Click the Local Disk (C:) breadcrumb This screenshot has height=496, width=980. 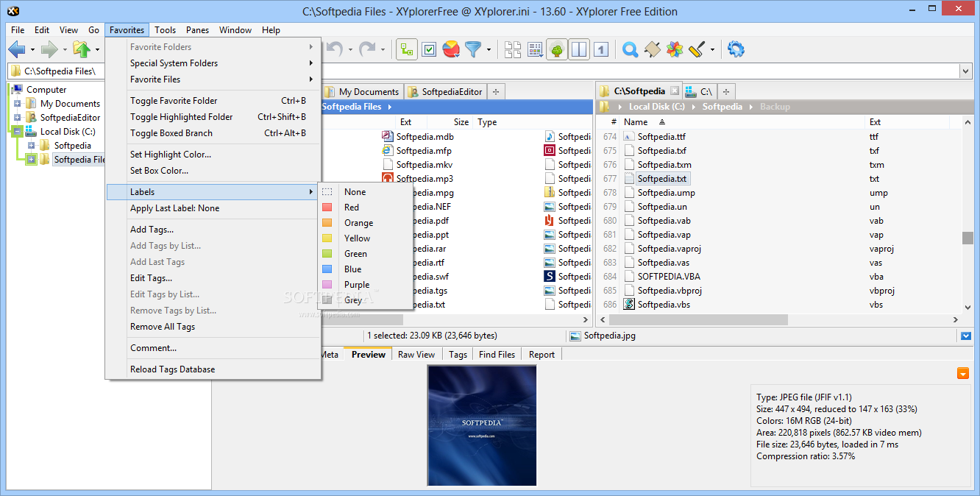pyautogui.click(x=656, y=107)
